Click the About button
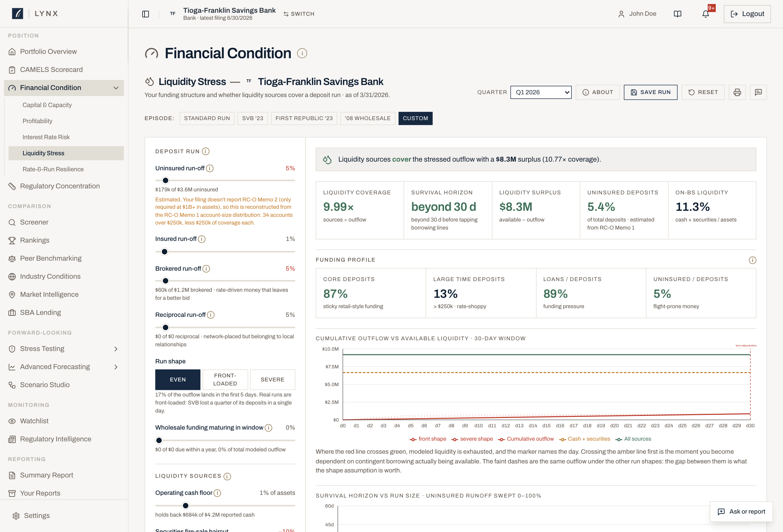The height and width of the screenshot is (532, 783). [597, 92]
